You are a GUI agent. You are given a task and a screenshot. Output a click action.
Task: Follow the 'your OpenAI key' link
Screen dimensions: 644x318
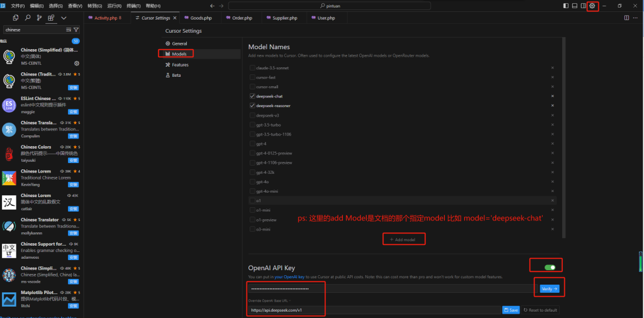point(289,277)
